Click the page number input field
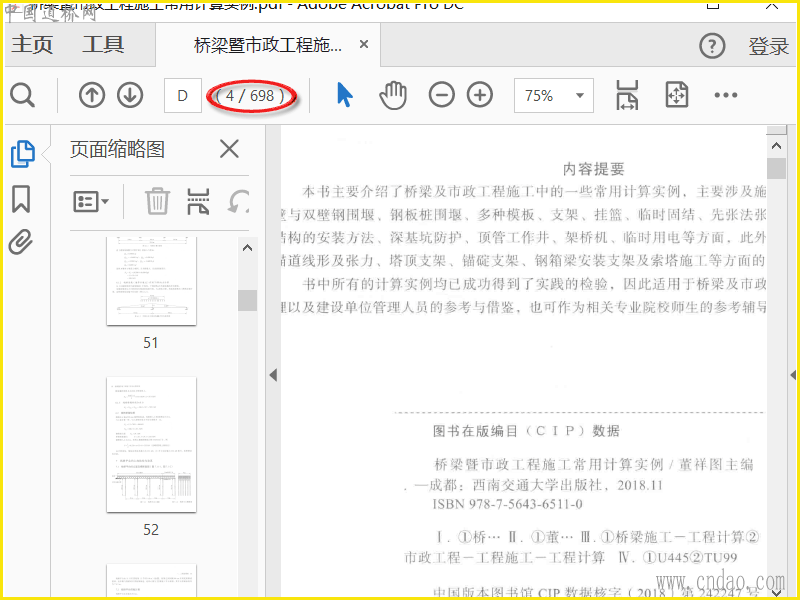 pos(183,95)
